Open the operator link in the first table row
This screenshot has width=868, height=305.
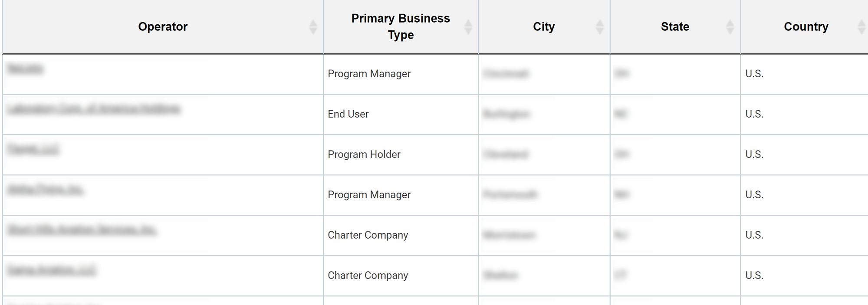tap(25, 69)
